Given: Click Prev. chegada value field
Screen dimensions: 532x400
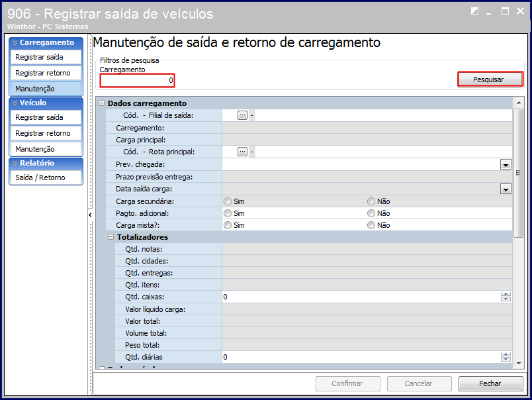Looking at the screenshot, I should click(361, 165).
